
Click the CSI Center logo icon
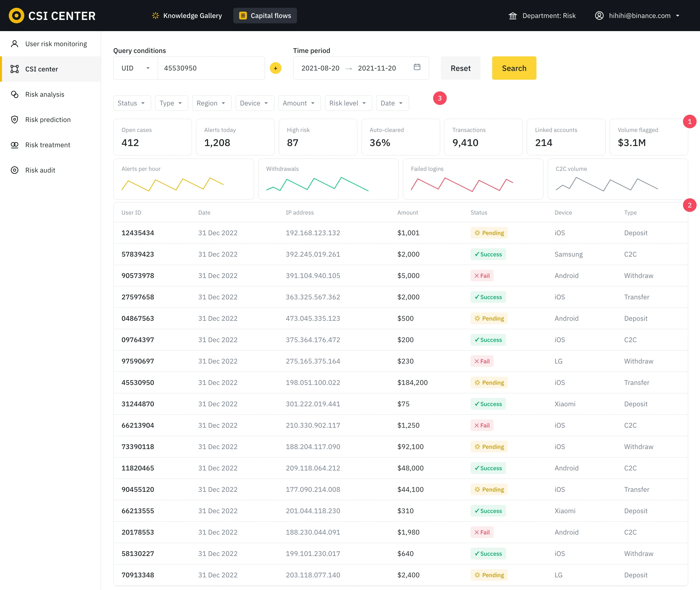16,15
